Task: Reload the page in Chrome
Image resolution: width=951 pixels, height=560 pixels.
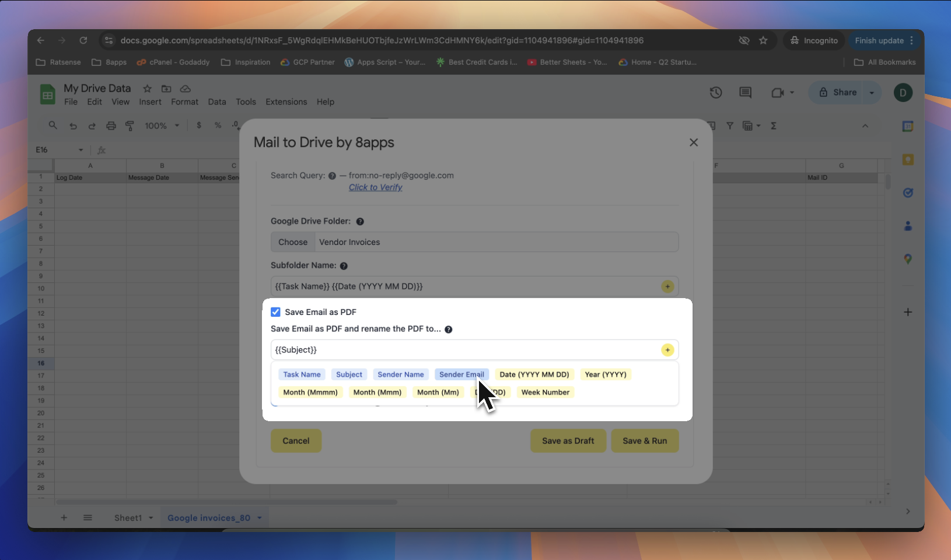Action: coord(83,40)
